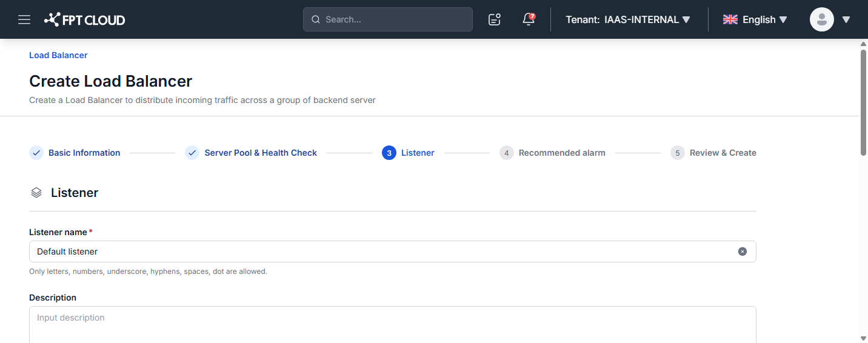
Task: Click the scrollbar up arrow
Action: coord(863,44)
